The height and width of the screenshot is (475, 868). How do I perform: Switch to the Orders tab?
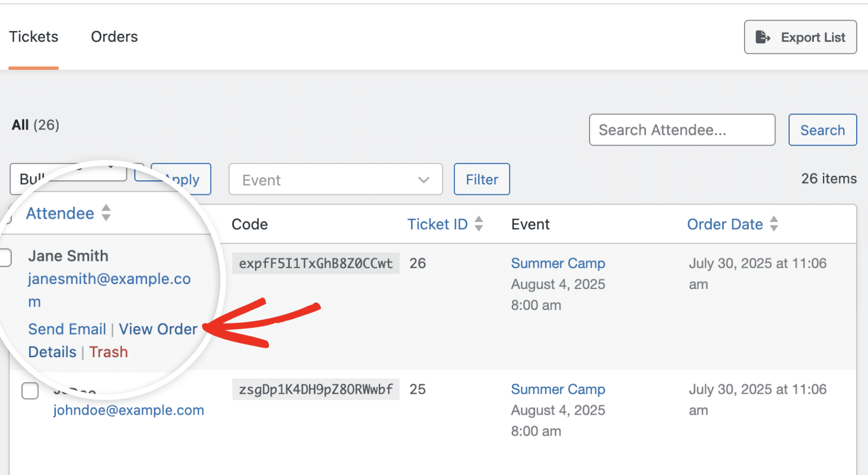point(114,37)
